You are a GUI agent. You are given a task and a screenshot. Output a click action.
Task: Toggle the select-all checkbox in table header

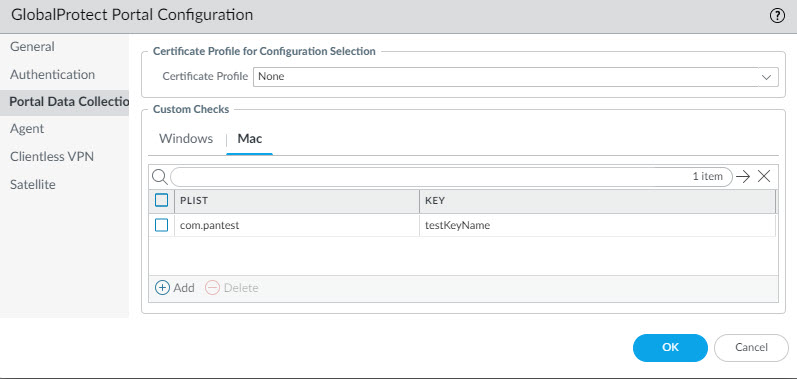[161, 201]
